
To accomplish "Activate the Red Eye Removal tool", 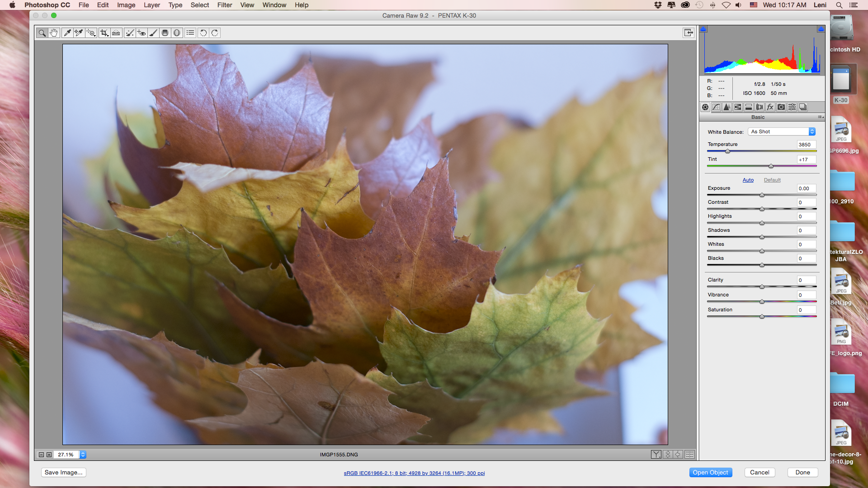I will [x=142, y=33].
